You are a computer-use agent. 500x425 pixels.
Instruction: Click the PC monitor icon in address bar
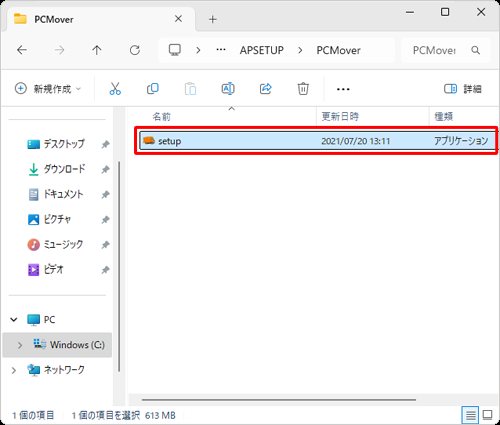pos(175,50)
